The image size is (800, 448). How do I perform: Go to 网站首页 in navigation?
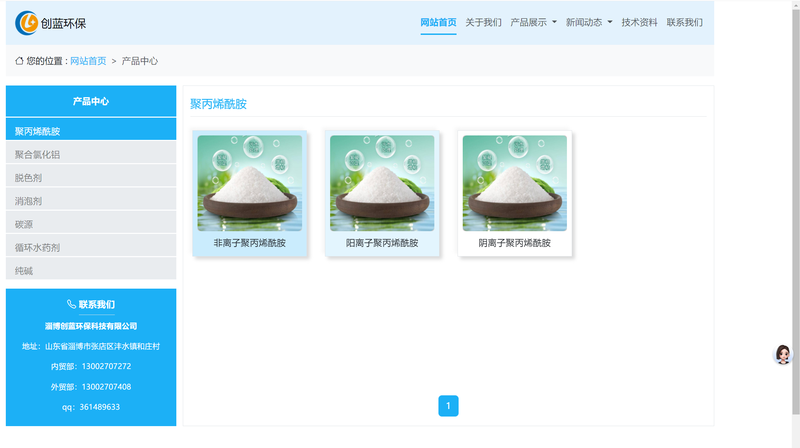438,22
